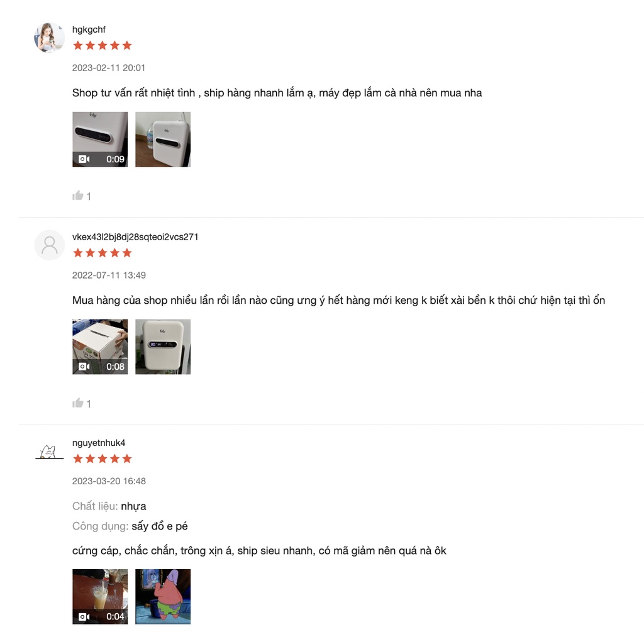Open hgkgchf's profile avatar

point(49,38)
